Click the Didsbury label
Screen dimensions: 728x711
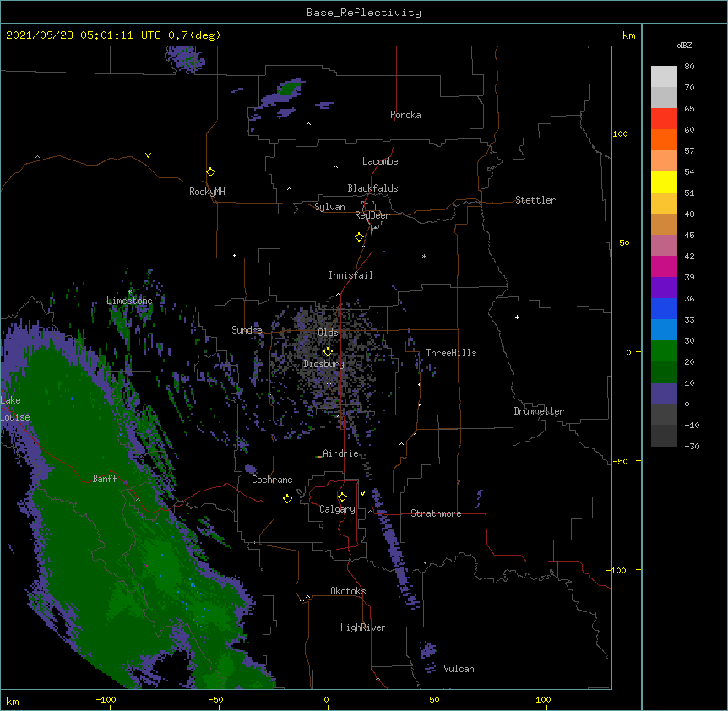(x=324, y=364)
